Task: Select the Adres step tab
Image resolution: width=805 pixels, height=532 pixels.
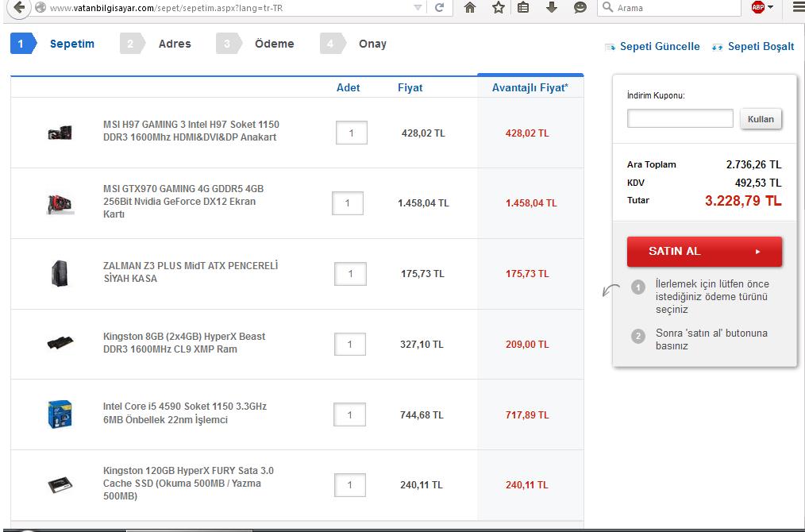Action: point(174,44)
